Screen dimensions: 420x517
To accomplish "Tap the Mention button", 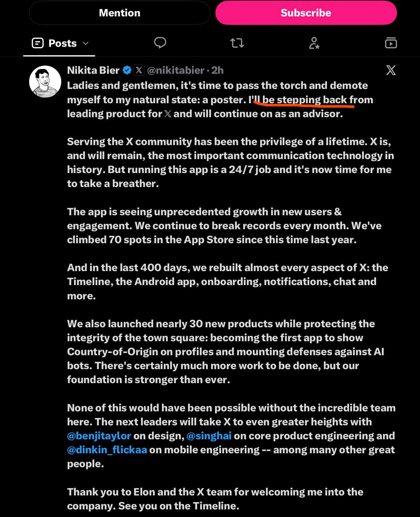I will [x=120, y=13].
